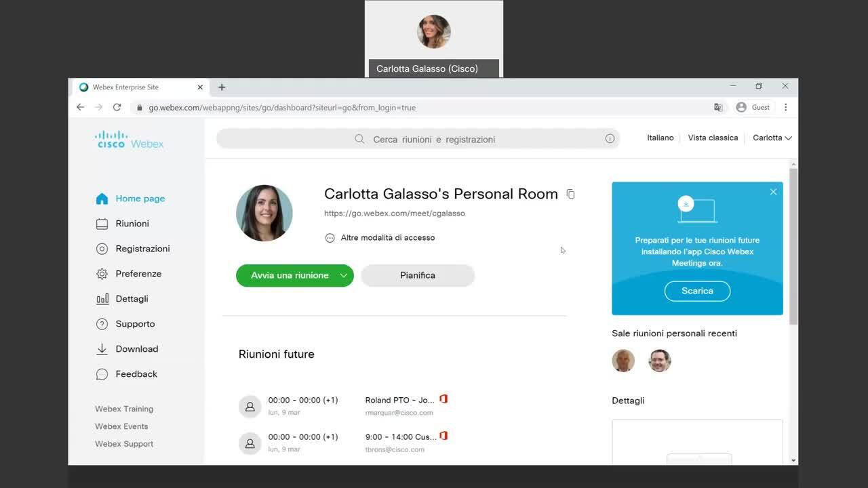The height and width of the screenshot is (488, 868).
Task: Click the Avvia una riunione button
Action: (x=290, y=275)
